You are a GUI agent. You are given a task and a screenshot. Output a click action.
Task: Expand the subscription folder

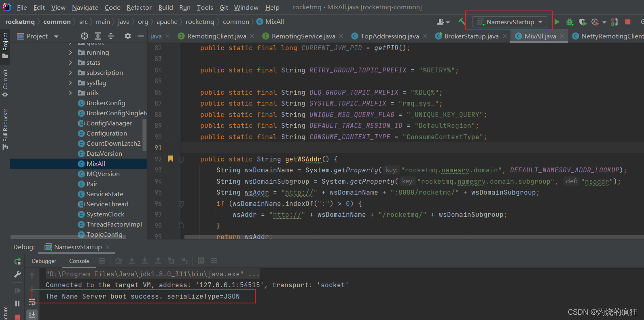[x=70, y=73]
